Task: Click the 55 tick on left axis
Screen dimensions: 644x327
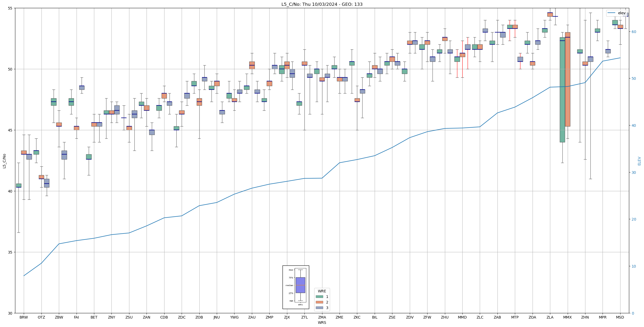Action: click(x=10, y=8)
